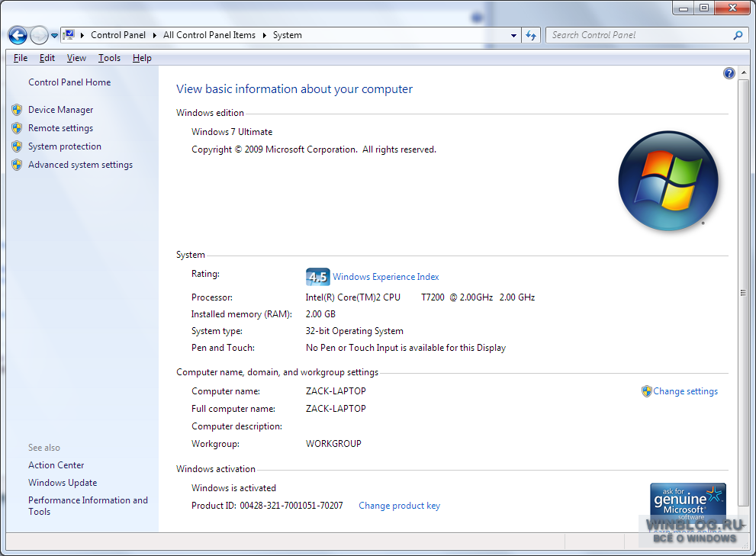Open the File menu
The width and height of the screenshot is (756, 556).
tap(21, 58)
